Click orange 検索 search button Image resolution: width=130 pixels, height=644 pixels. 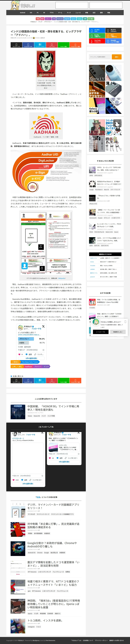tap(116, 57)
